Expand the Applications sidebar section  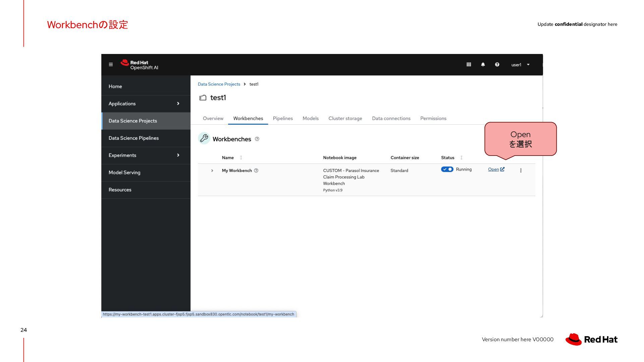146,104
